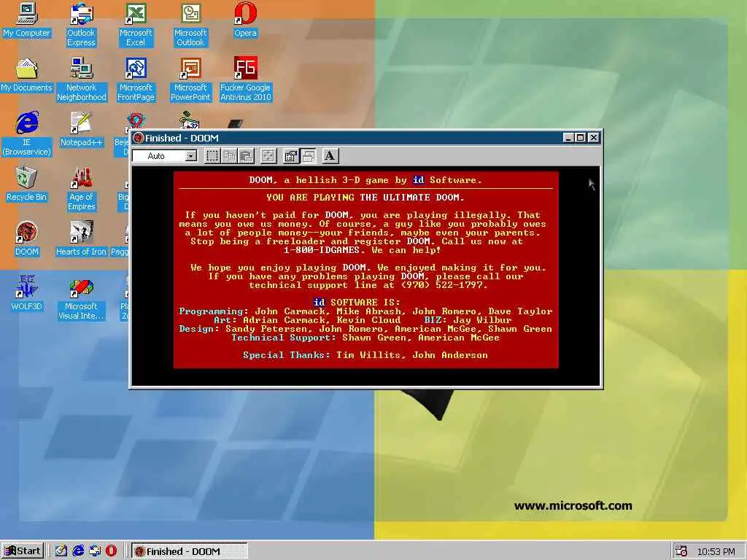
Task: Select the Recycle Bin desktop icon
Action: (27, 184)
